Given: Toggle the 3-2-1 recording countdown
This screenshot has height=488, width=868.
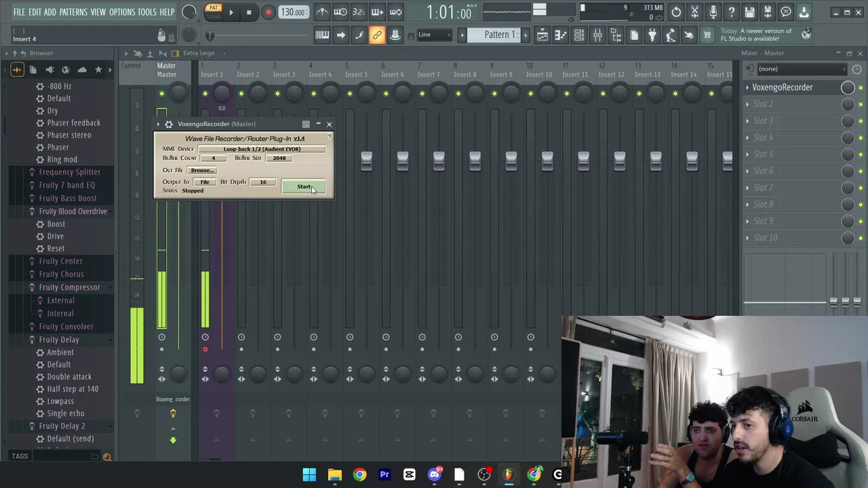Looking at the screenshot, I should (359, 12).
